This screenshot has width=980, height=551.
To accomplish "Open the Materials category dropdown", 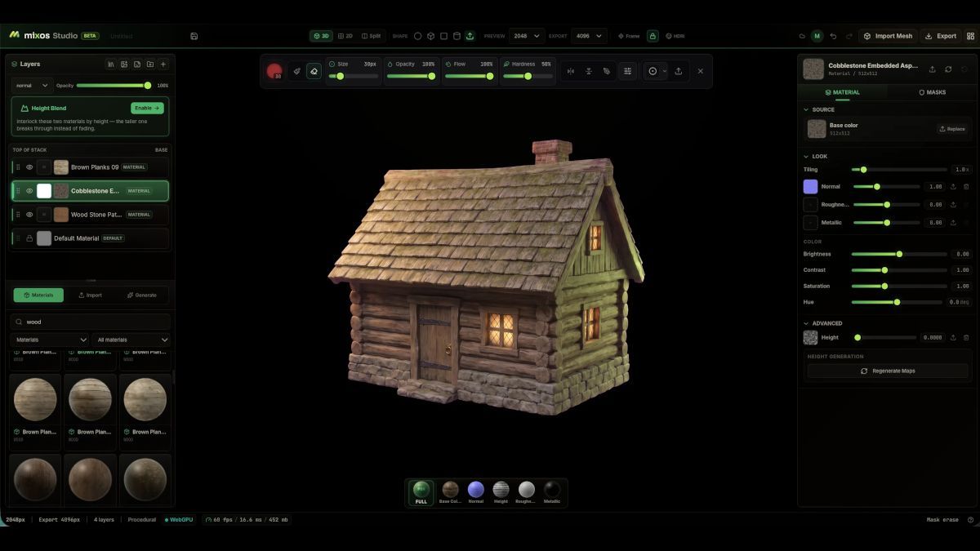I will 51,340.
